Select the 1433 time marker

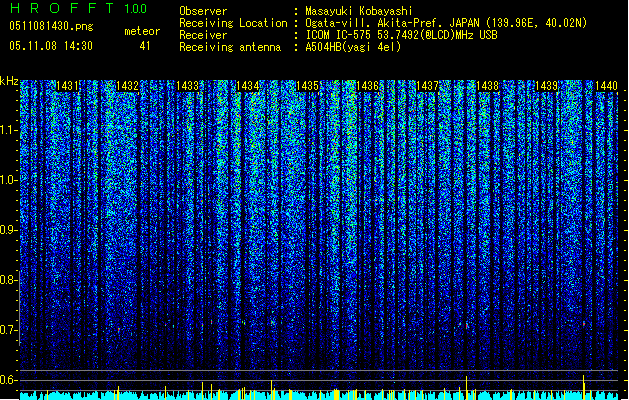tap(187, 86)
